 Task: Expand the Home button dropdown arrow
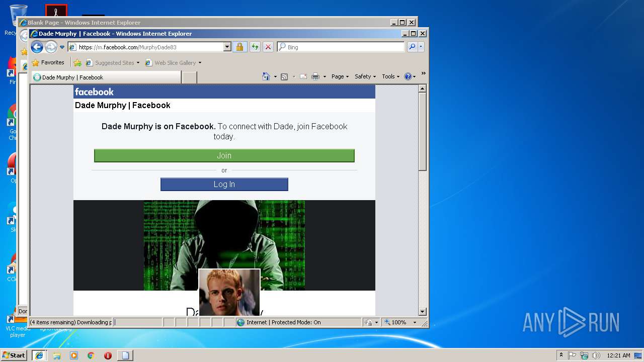pyautogui.click(x=275, y=77)
